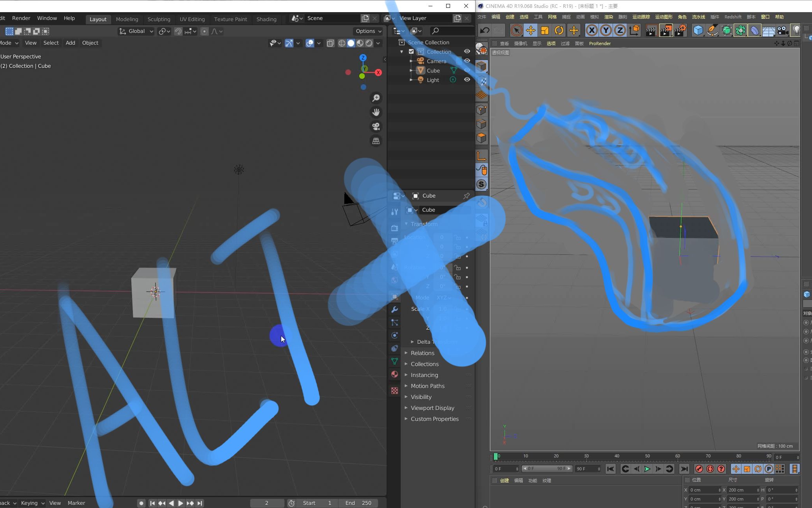This screenshot has width=812, height=508.
Task: Hide the Light object in the outliner
Action: coord(467,80)
